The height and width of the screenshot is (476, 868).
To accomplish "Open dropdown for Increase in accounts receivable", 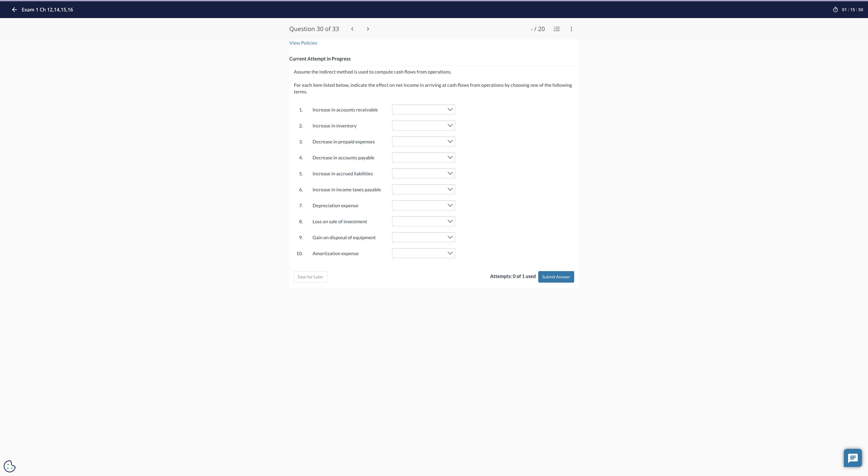I will [423, 109].
